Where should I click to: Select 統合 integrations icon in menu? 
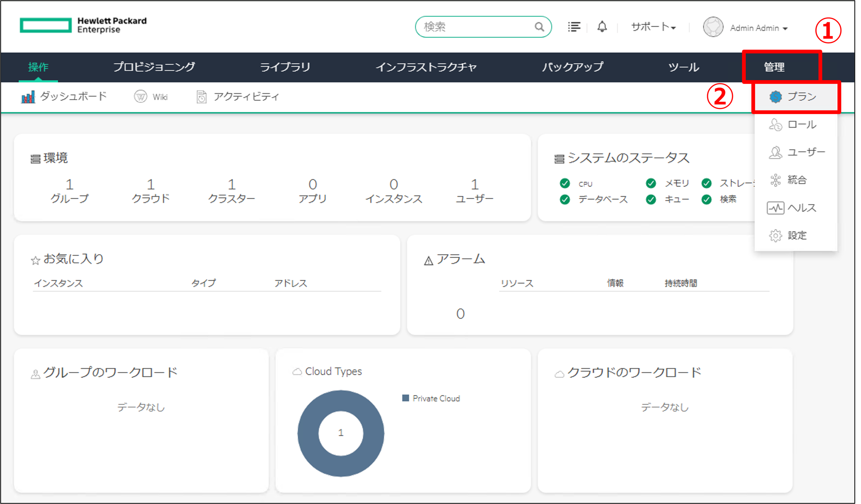(775, 180)
